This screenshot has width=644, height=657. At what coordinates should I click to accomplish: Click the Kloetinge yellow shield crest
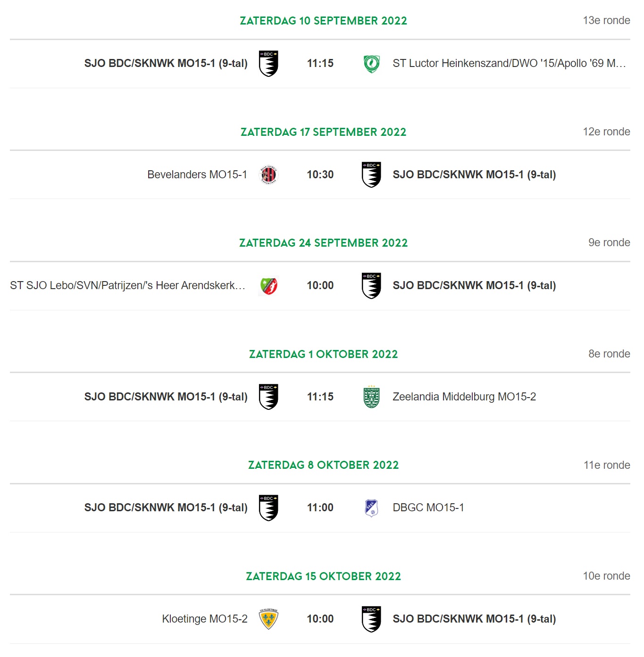point(268,619)
